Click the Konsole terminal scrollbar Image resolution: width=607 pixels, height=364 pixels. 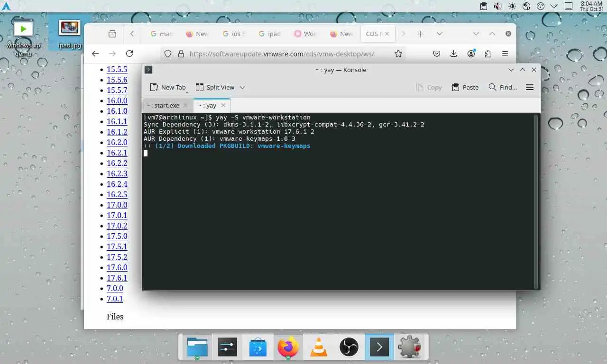coord(536,201)
